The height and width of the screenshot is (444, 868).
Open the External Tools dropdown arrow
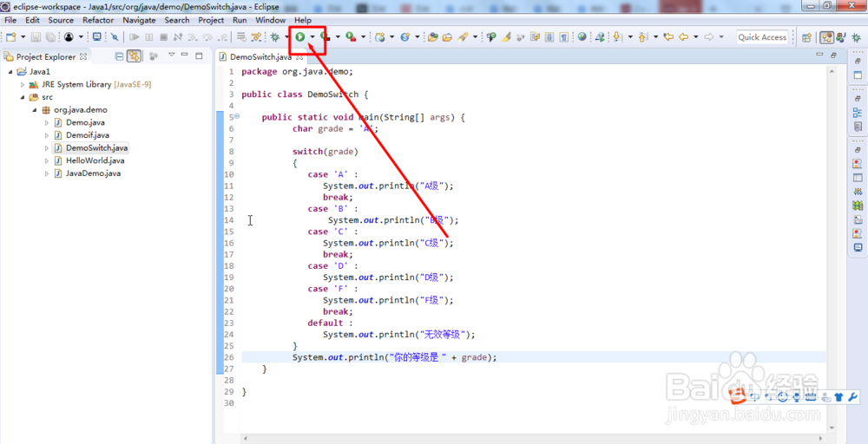coord(363,37)
